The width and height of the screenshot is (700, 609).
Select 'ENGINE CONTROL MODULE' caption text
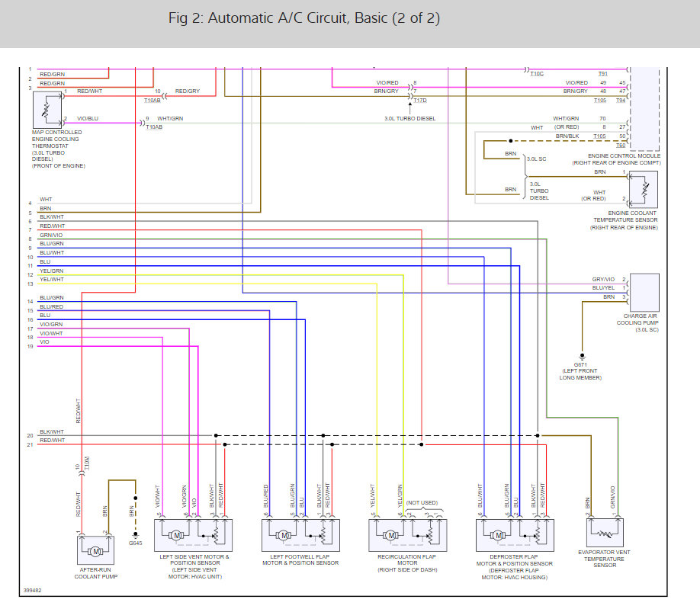tap(624, 155)
